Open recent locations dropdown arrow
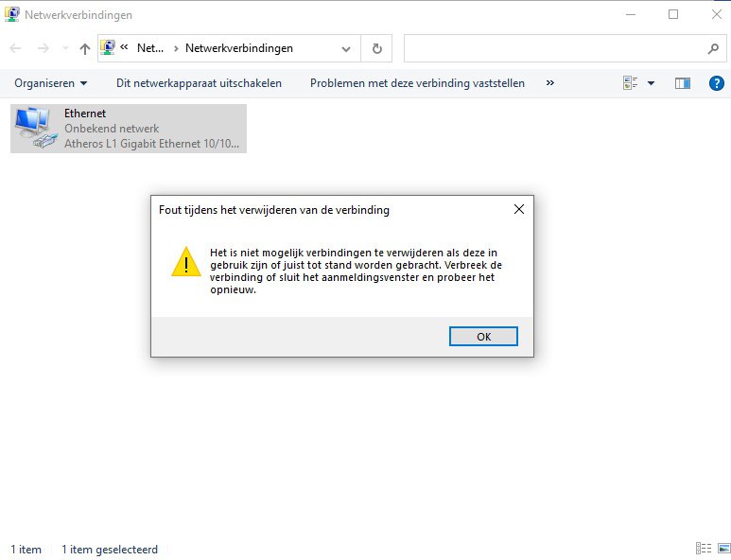This screenshot has height=560, width=731. [65, 48]
